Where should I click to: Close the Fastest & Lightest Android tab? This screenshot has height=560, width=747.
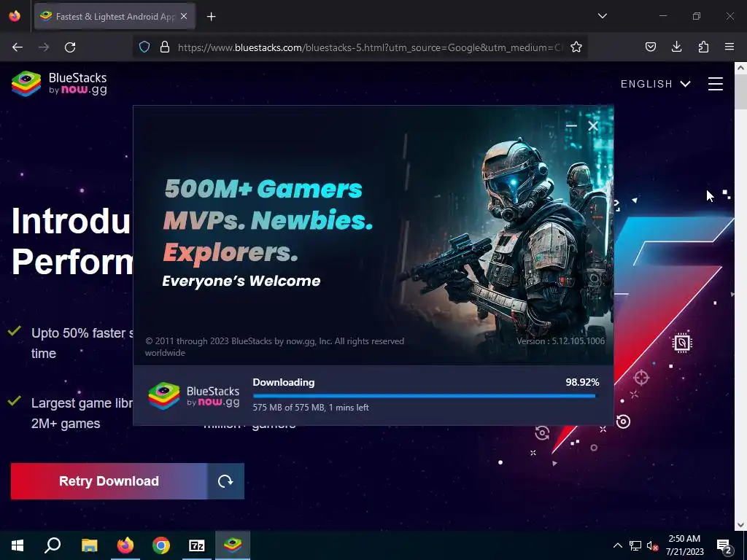pyautogui.click(x=184, y=16)
